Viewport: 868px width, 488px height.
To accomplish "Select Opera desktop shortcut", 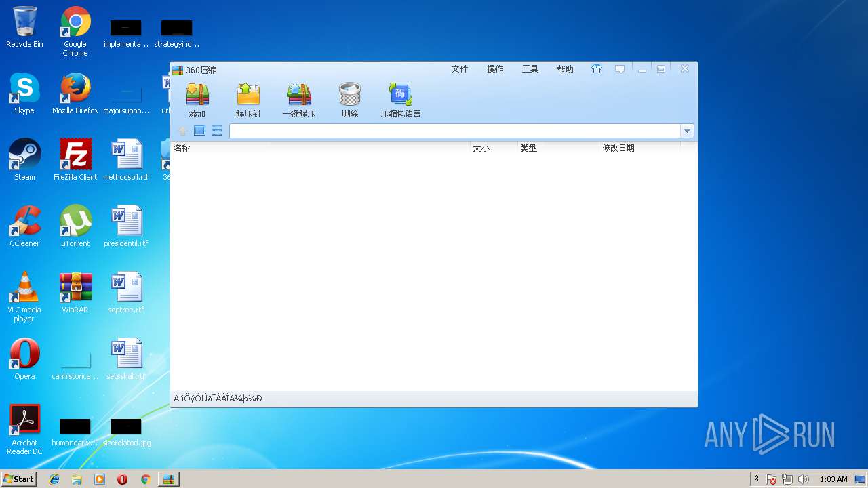I will pyautogui.click(x=24, y=359).
